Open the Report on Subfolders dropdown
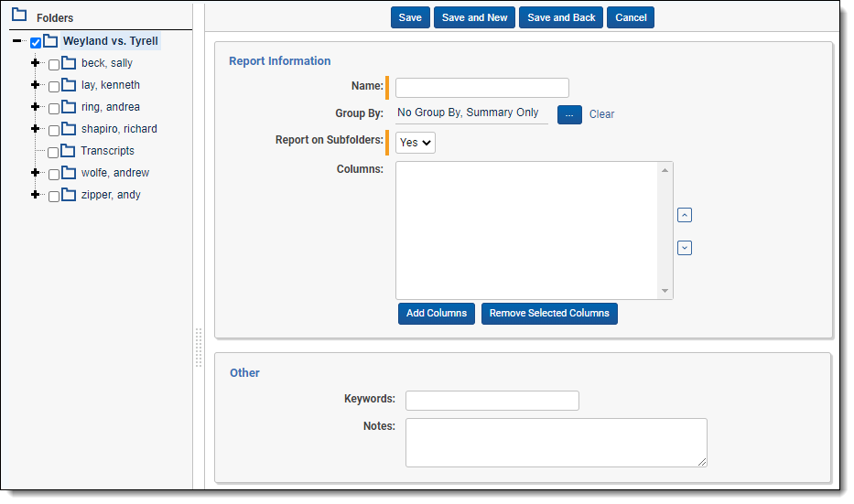Screen dimensions: 854x504 coord(416,143)
